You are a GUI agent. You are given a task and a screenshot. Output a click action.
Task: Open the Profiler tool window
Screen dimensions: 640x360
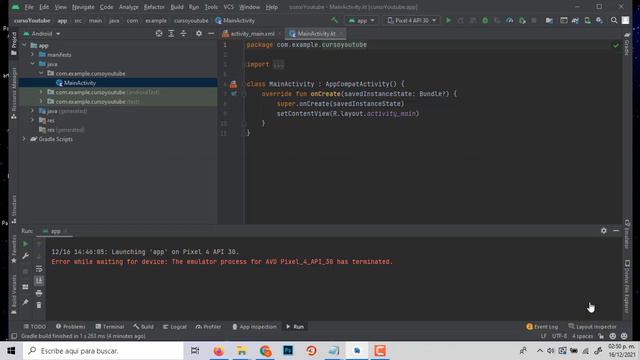tap(208, 327)
